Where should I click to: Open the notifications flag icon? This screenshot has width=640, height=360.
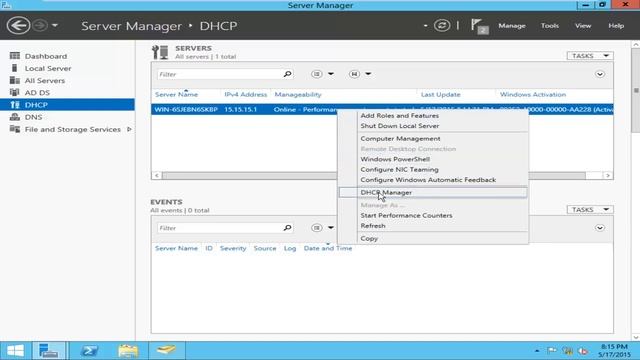coord(479,26)
